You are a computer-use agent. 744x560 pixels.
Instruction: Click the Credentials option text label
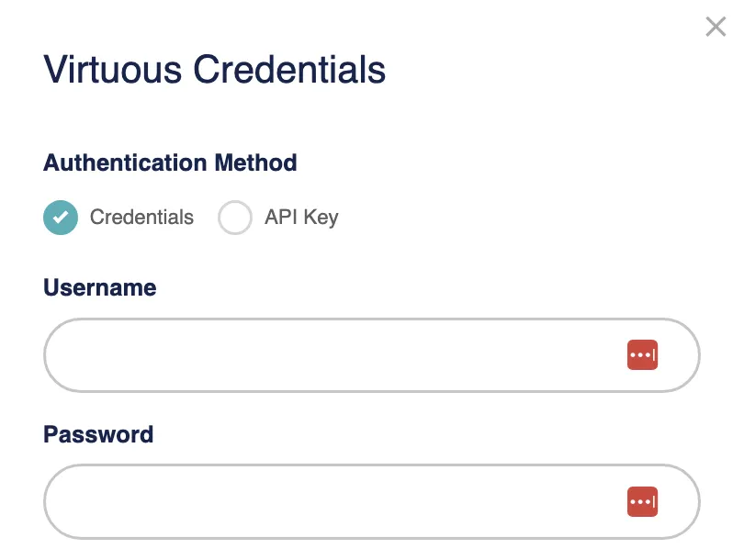pyautogui.click(x=141, y=218)
